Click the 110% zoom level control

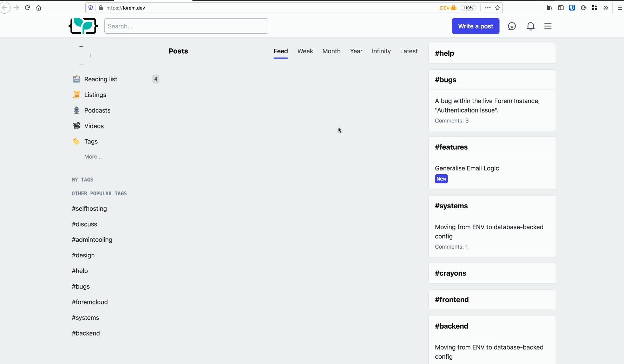click(x=468, y=7)
